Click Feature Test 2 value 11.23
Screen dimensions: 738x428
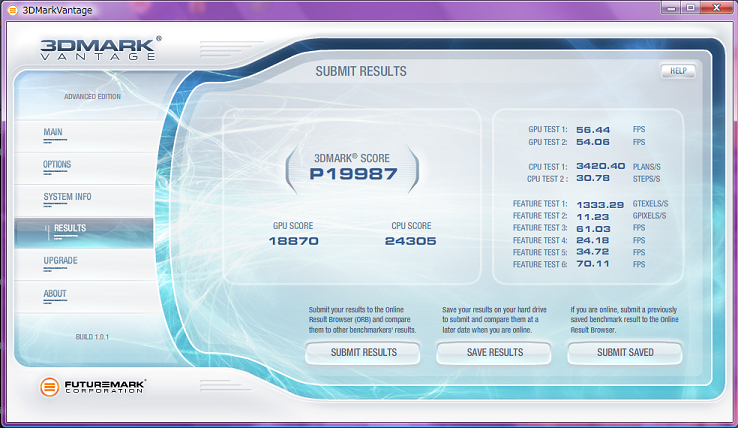click(593, 217)
